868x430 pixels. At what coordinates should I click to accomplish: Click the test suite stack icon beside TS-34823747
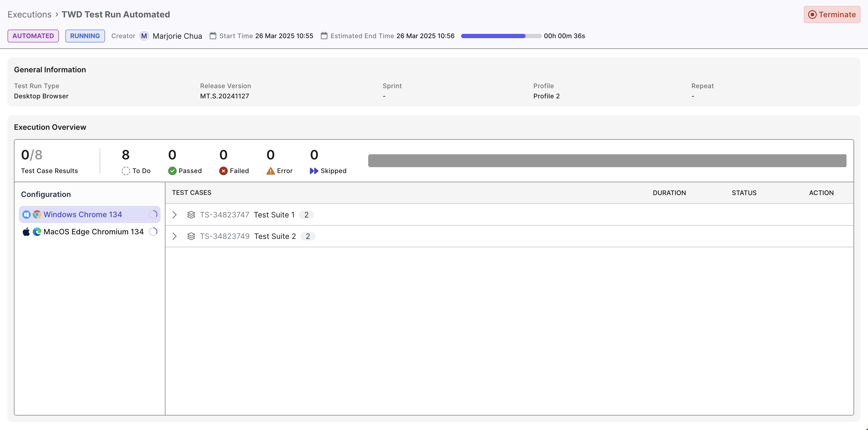click(x=191, y=214)
